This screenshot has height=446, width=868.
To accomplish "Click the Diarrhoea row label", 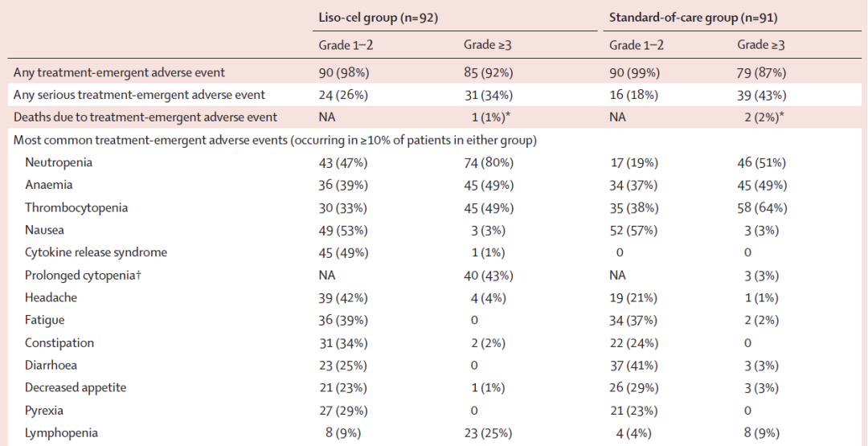I will click(x=54, y=365).
